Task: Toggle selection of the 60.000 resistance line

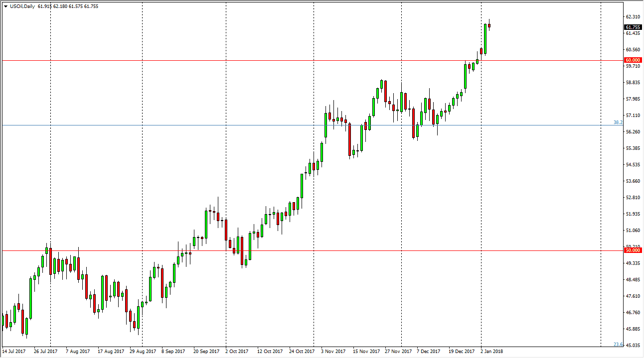Action: [299, 60]
